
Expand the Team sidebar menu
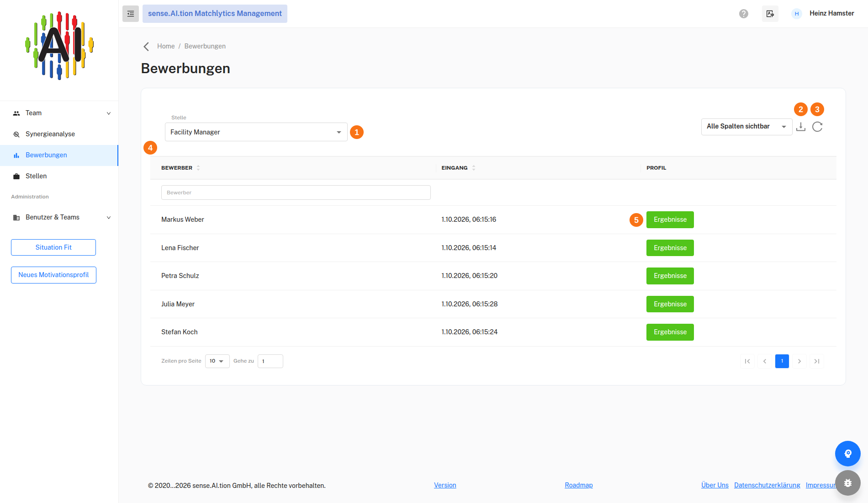pos(59,113)
